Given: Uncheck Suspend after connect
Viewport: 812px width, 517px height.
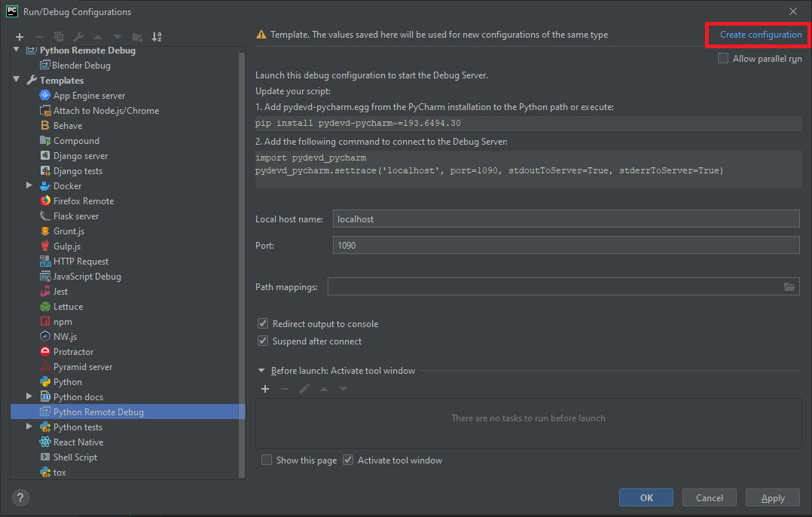Looking at the screenshot, I should tap(263, 341).
